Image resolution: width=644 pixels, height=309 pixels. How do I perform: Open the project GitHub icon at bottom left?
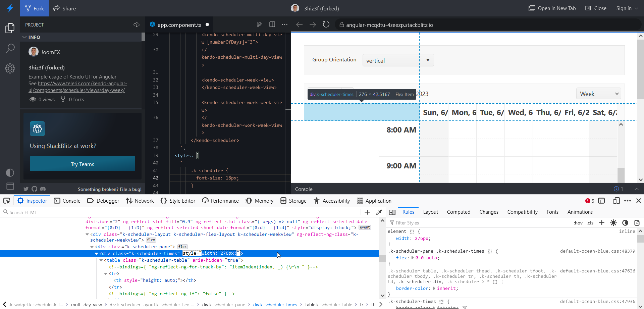click(34, 189)
